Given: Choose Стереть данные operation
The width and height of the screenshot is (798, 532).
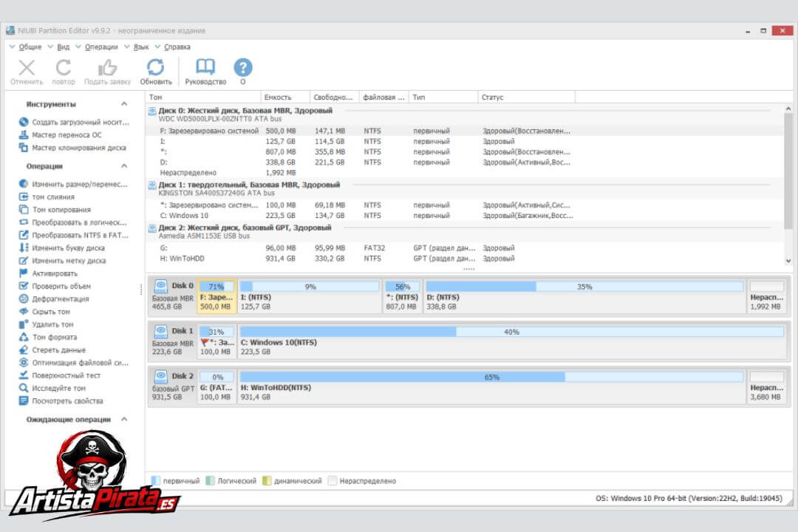Looking at the screenshot, I should point(52,349).
